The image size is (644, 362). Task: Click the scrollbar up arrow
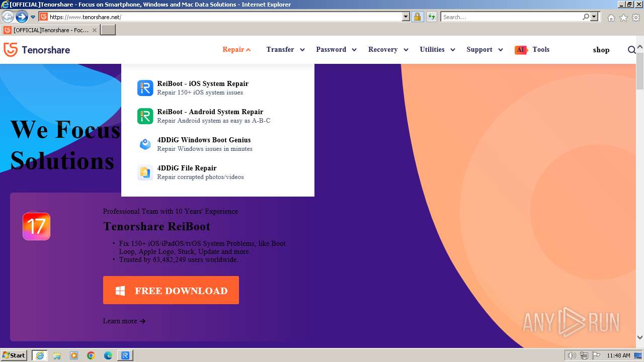coord(640,47)
